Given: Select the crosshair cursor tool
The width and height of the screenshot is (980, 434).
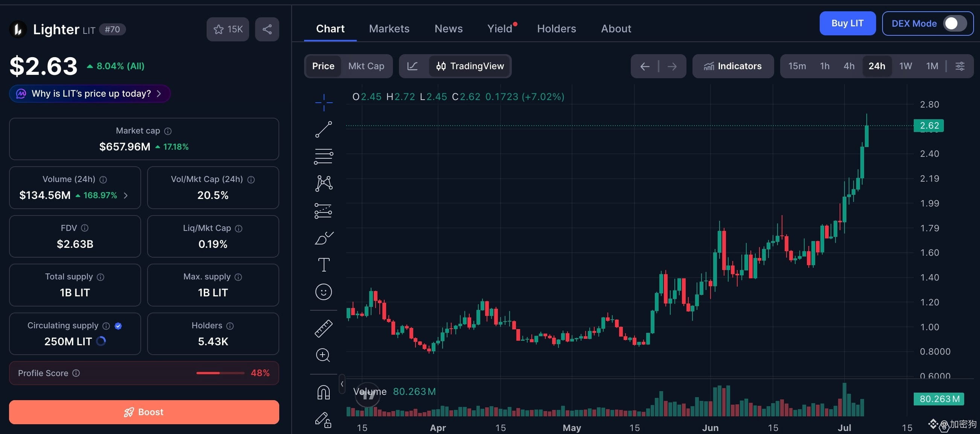Looking at the screenshot, I should (324, 102).
